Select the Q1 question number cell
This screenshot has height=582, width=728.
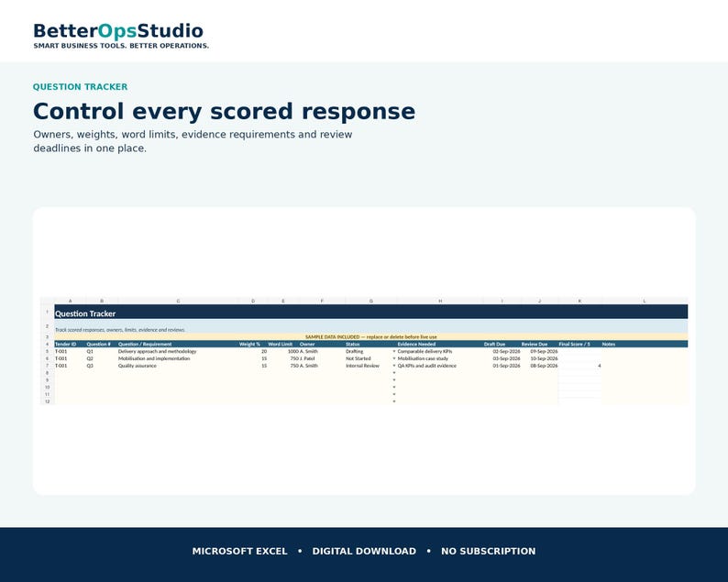click(102, 351)
